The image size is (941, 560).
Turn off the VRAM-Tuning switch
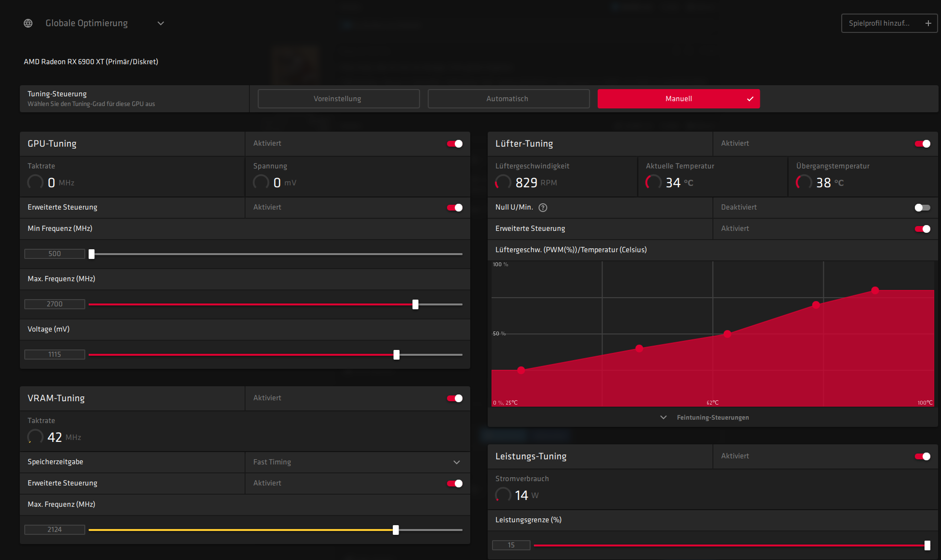[x=455, y=398]
